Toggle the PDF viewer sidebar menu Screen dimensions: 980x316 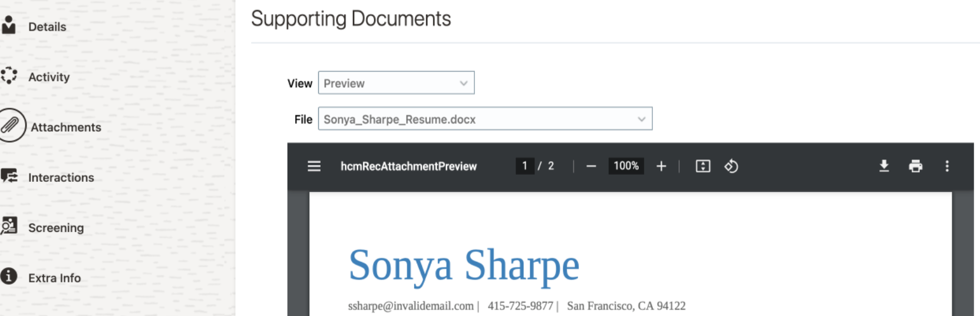[x=314, y=167]
